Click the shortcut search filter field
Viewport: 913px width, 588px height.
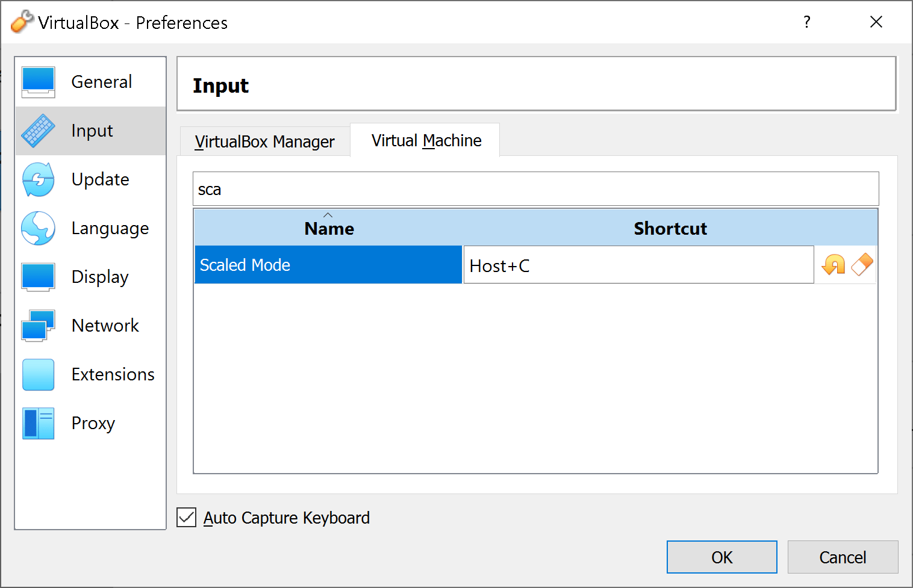tap(535, 188)
